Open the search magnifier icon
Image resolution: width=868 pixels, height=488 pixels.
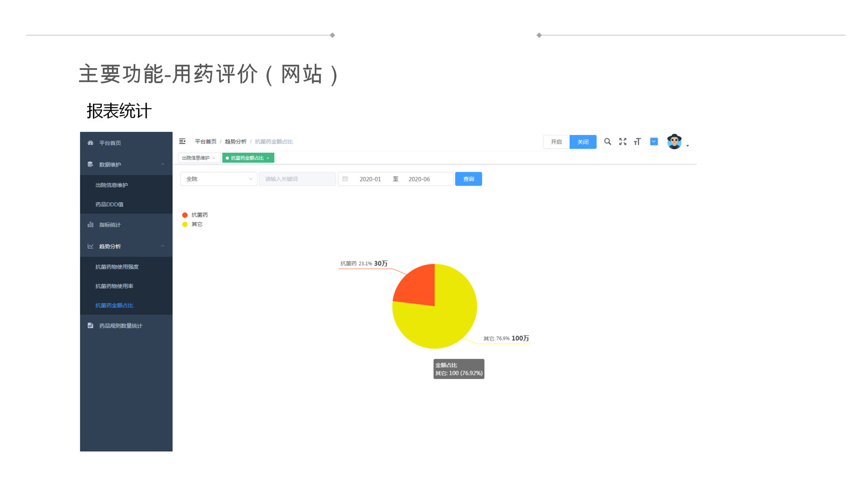[608, 142]
